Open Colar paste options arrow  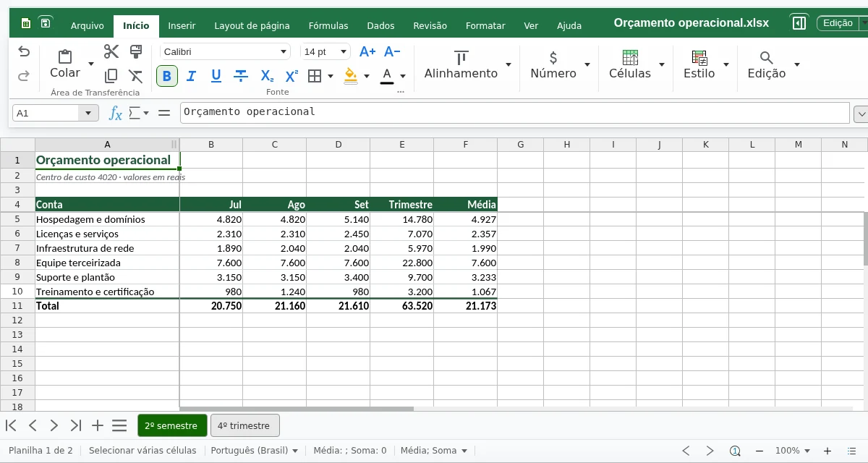pyautogui.click(x=91, y=64)
